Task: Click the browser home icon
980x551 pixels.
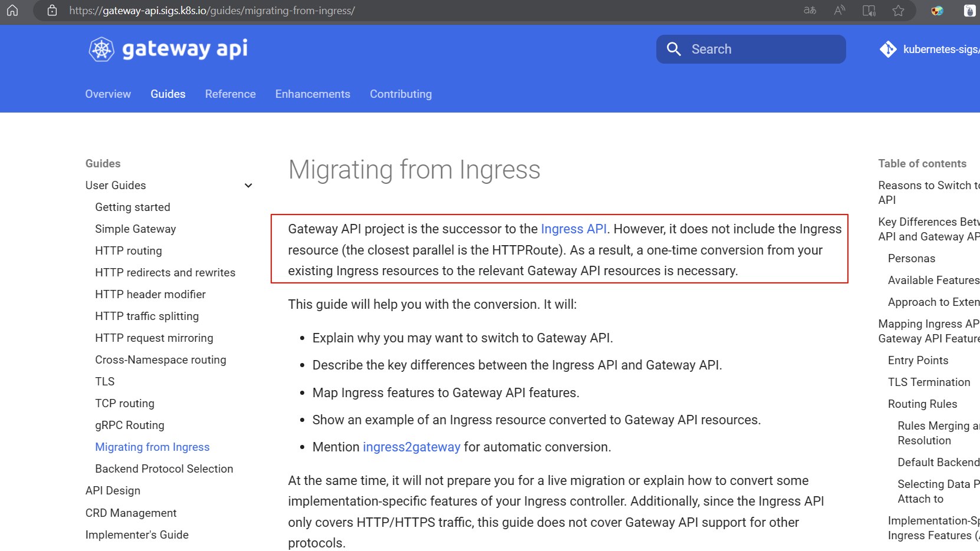Action: pos(12,11)
